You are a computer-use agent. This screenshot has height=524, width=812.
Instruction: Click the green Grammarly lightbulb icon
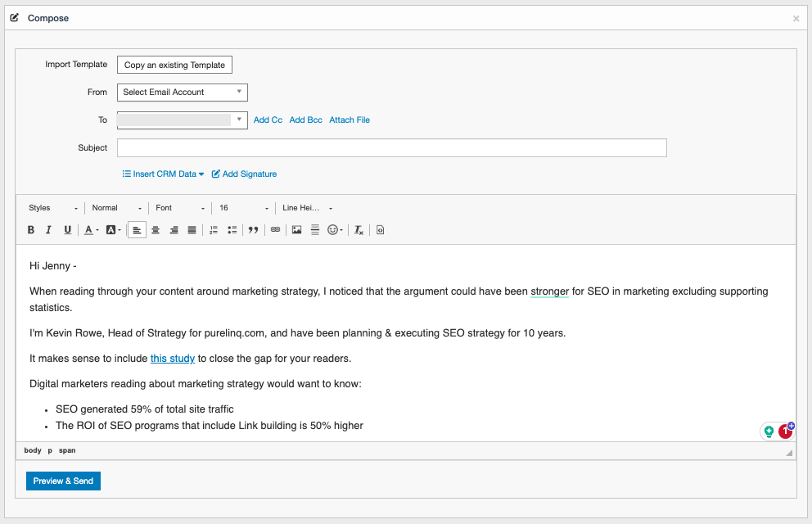(x=769, y=431)
